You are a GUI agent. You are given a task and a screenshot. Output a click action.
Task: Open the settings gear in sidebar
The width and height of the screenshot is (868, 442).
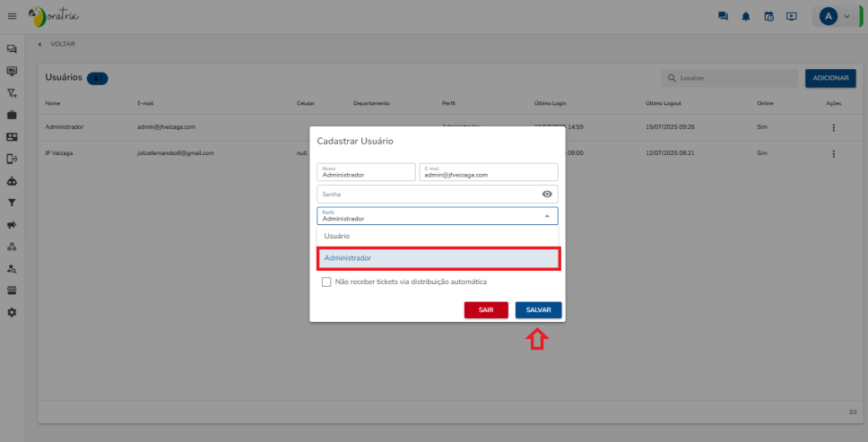(x=13, y=312)
